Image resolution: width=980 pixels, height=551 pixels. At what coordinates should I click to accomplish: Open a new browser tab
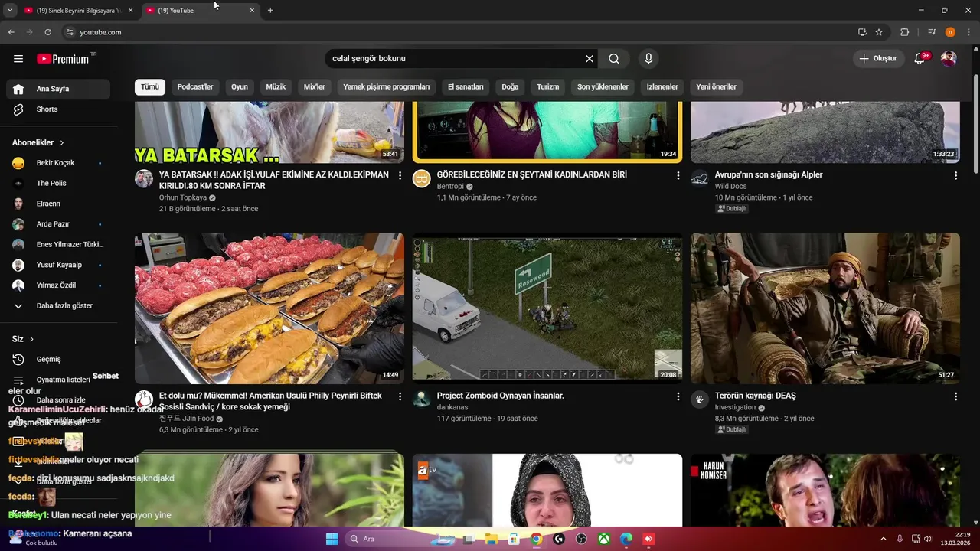coord(270,10)
